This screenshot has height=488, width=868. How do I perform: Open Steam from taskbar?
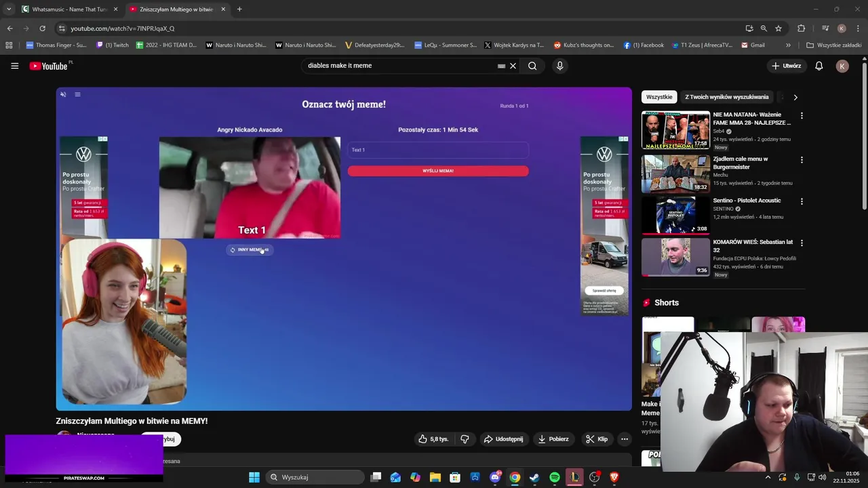tap(534, 477)
